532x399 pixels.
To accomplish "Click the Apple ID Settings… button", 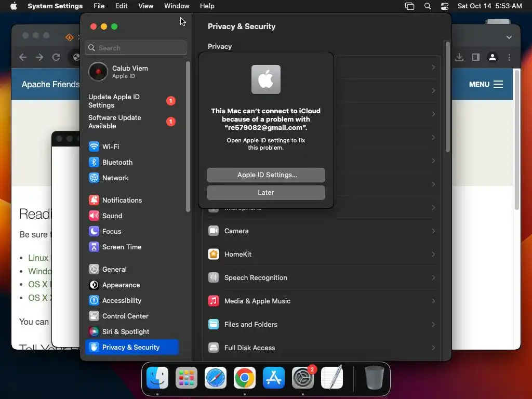I will point(266,175).
